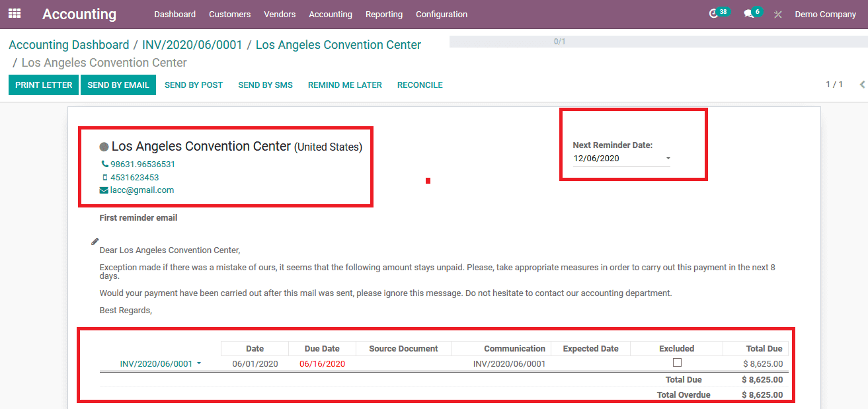Click the pencil edit icon beside letter
The image size is (868, 409).
(95, 242)
